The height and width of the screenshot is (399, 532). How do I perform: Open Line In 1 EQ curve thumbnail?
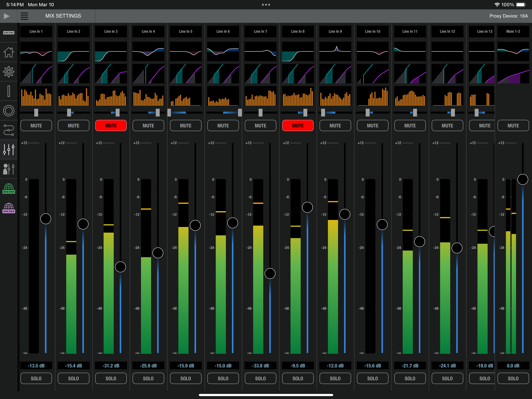tap(36, 51)
